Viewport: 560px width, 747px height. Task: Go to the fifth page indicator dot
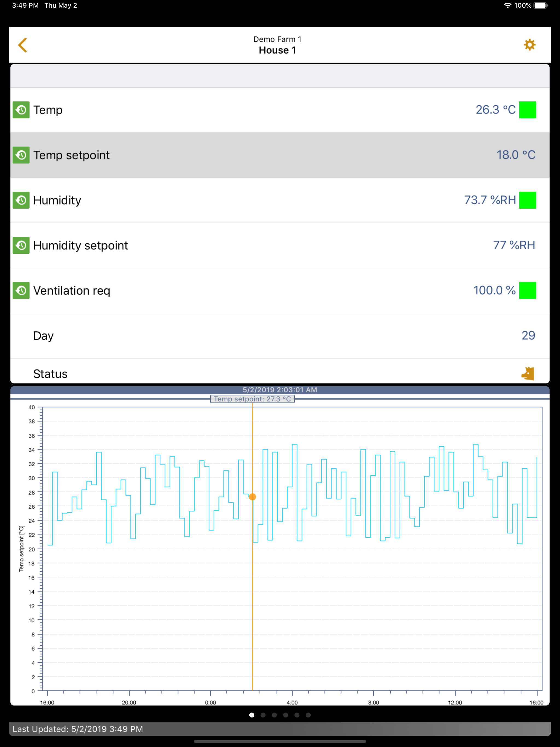(x=297, y=715)
